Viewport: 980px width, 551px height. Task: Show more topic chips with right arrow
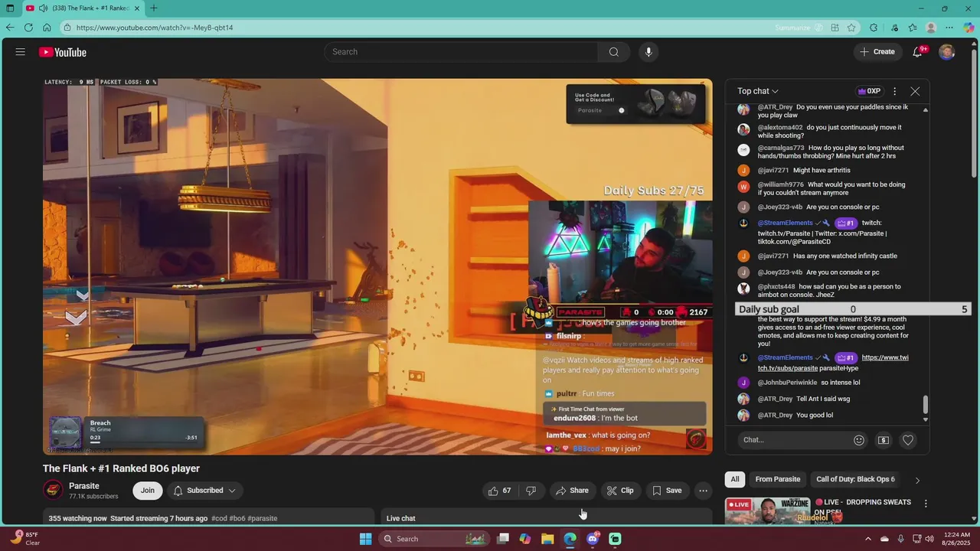917,480
